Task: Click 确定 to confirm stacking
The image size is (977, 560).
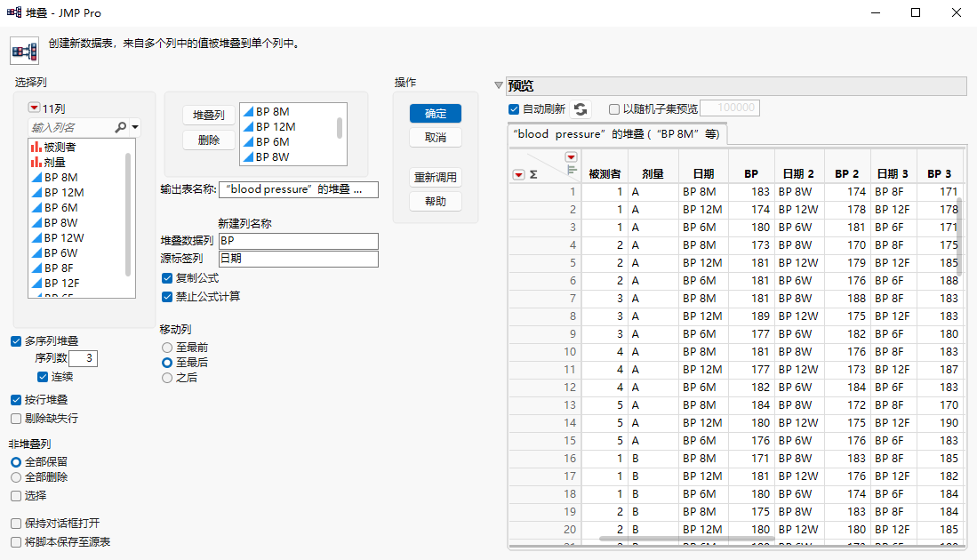Action: pos(436,114)
